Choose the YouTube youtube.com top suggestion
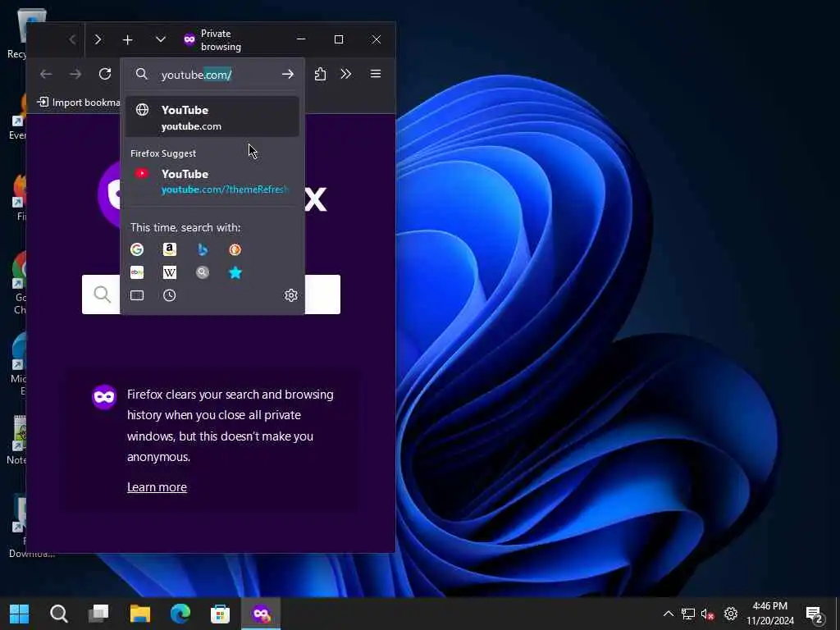 (x=212, y=116)
